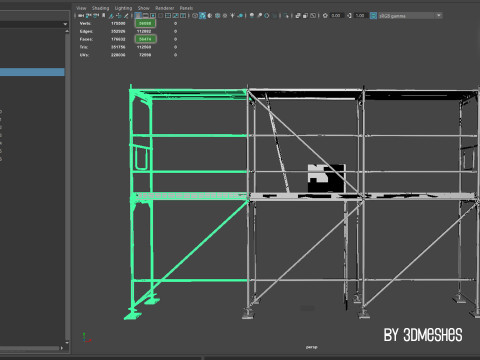Open Camera Attributes from panel toolbar

96,16
